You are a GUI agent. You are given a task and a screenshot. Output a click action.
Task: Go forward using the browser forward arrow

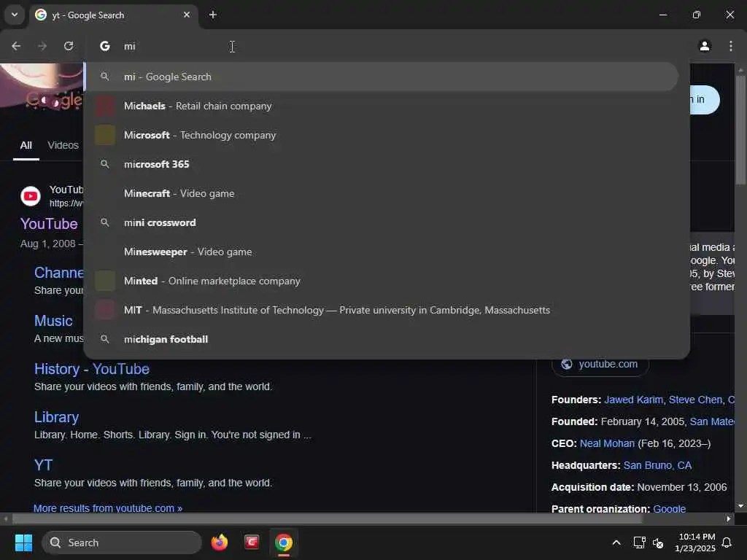(x=42, y=46)
